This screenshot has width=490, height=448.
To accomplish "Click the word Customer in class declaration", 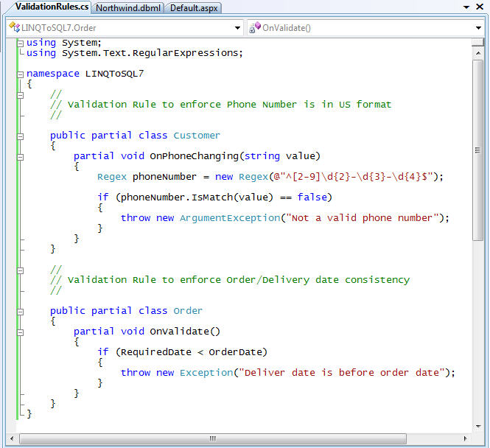I will point(197,136).
